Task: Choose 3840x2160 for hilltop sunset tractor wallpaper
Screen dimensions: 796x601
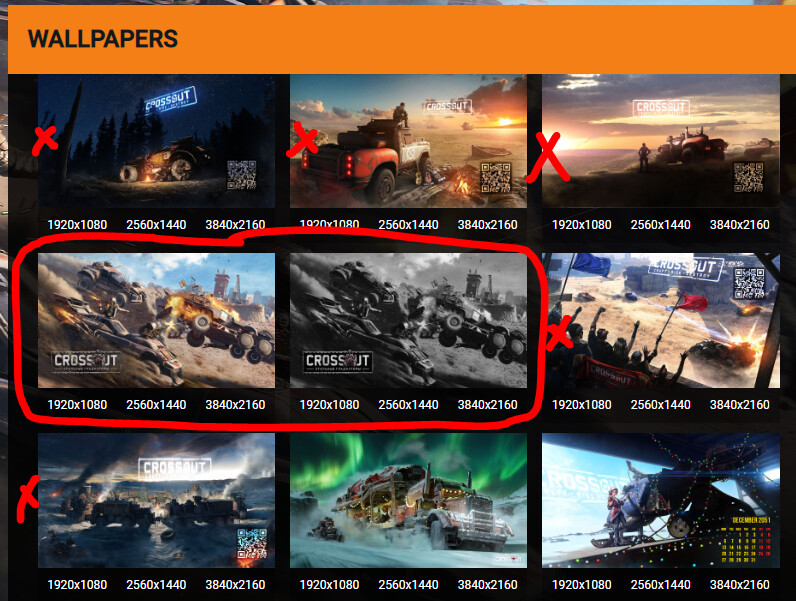Action: tap(740, 225)
